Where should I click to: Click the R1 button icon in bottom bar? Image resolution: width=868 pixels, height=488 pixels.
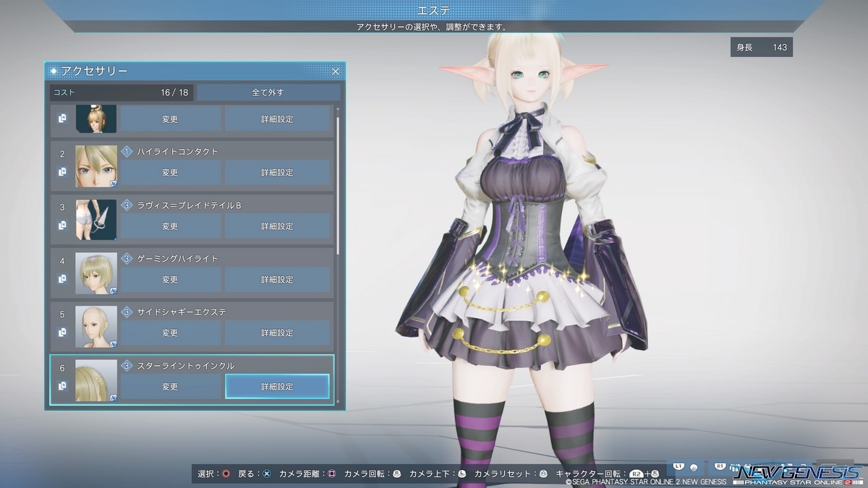coord(720,466)
